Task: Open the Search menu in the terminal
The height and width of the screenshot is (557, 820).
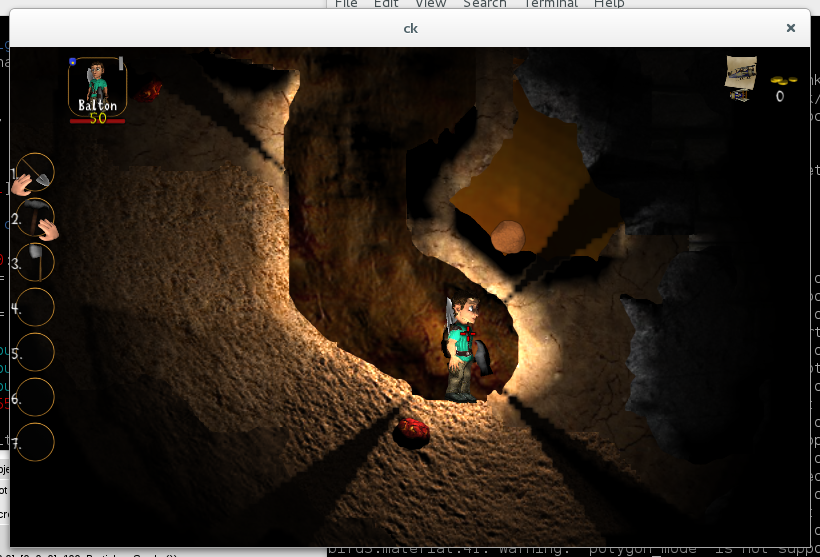Action: tap(485, 4)
